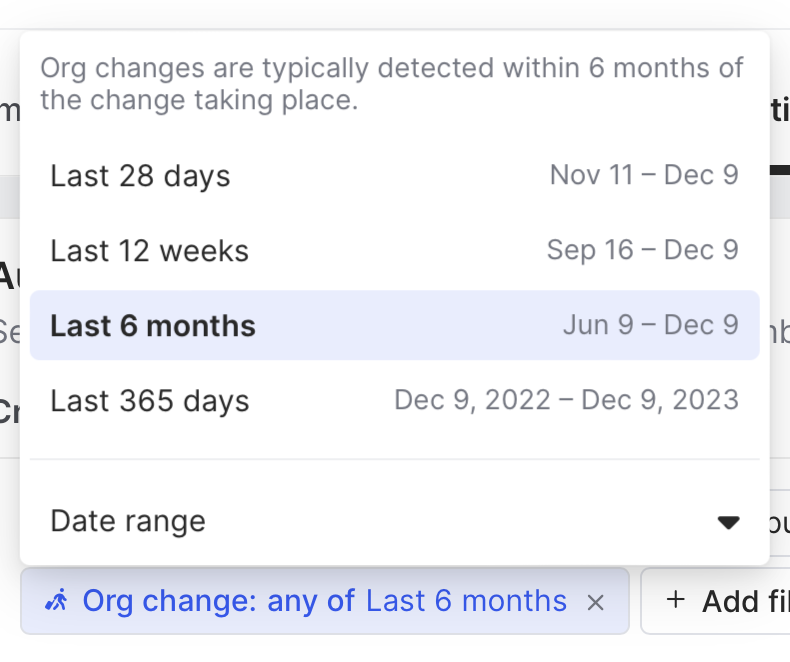Viewport: 790px width, 662px height.
Task: Switch to the Last 365 days option
Action: tap(149, 401)
